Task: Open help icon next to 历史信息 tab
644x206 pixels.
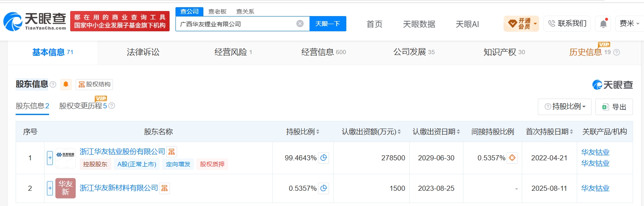Action: pyautogui.click(x=616, y=52)
